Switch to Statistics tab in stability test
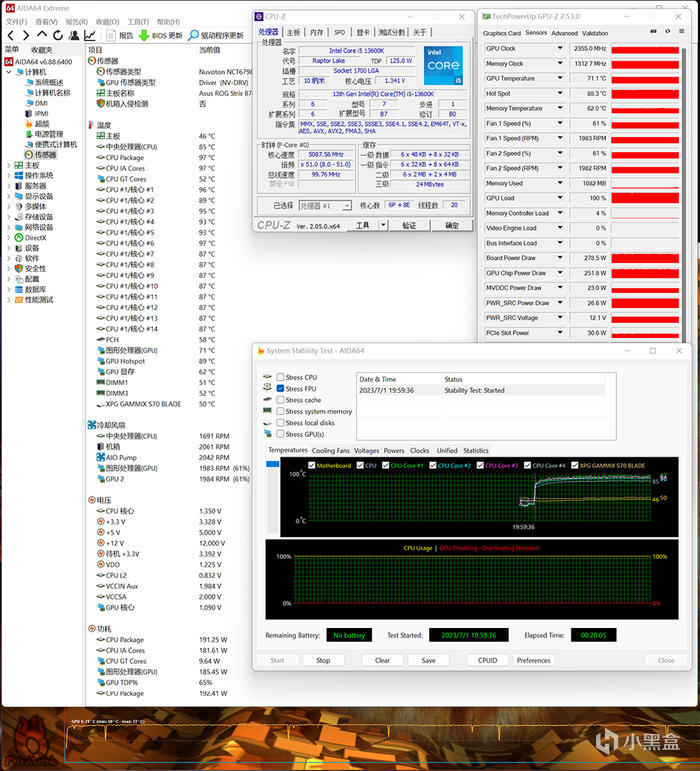 476,450
